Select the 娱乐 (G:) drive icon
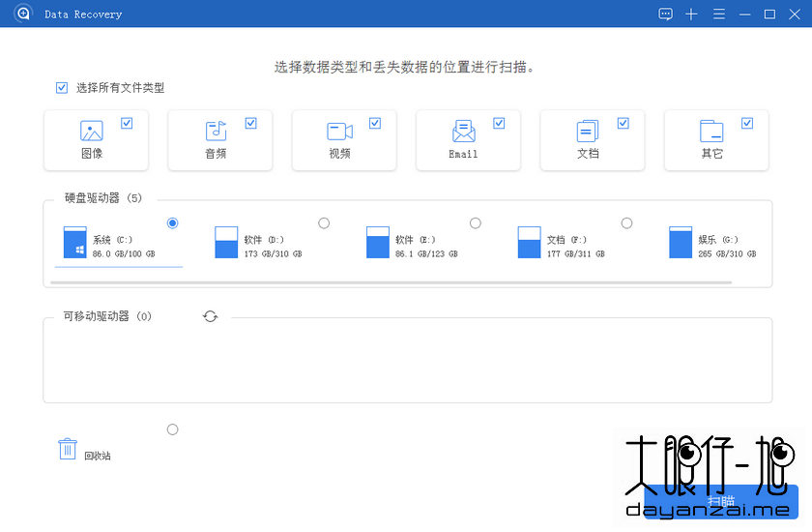Screen dimensions: 812x532 (681, 242)
